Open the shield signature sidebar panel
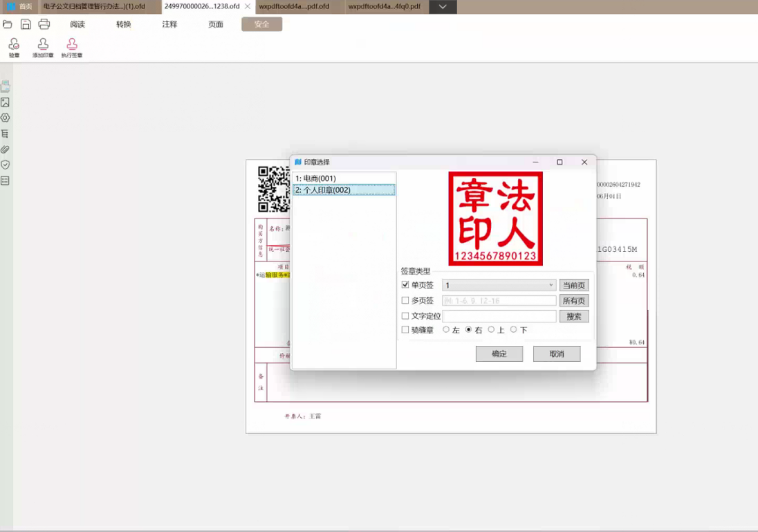Screen dimensions: 758x532 (x=6, y=165)
